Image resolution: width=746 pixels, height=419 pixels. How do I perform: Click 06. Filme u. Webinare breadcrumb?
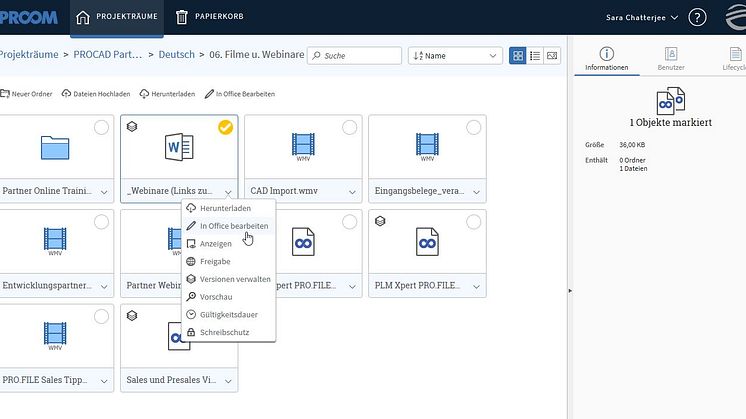(256, 55)
